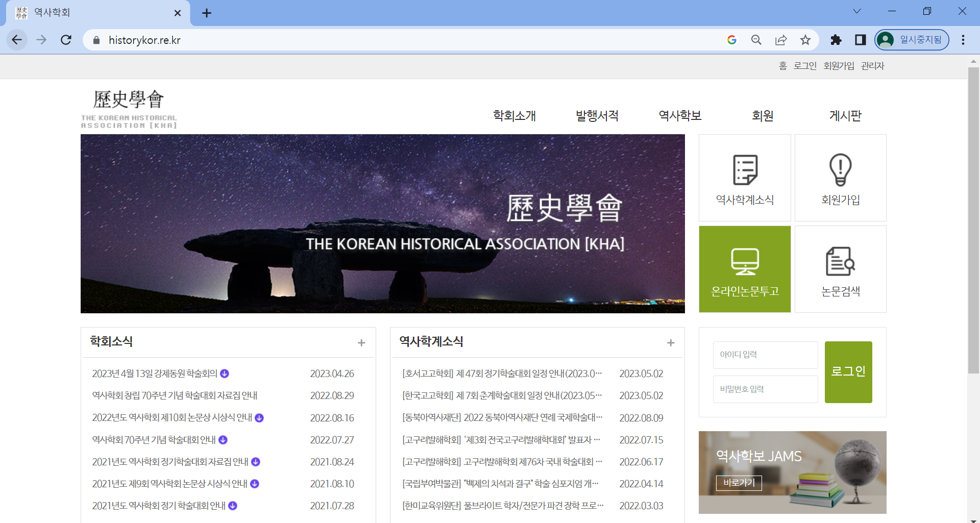
Task: Click the date 2023.04.26
Action: [x=332, y=373]
